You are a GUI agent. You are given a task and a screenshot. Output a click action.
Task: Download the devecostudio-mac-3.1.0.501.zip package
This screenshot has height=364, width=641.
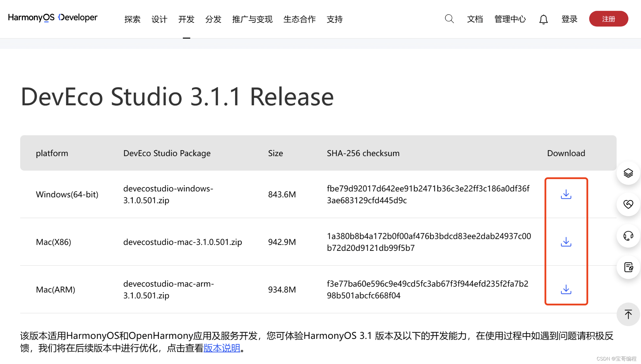566,242
